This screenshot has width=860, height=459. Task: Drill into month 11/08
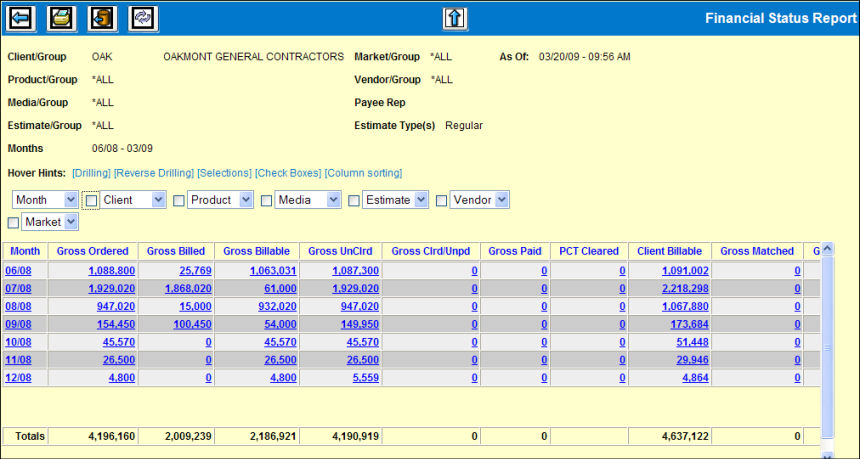18,360
